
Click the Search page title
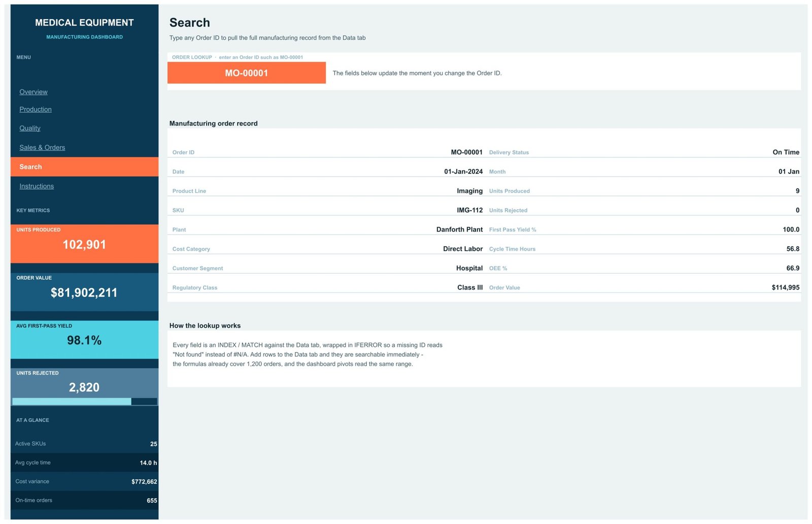click(189, 23)
